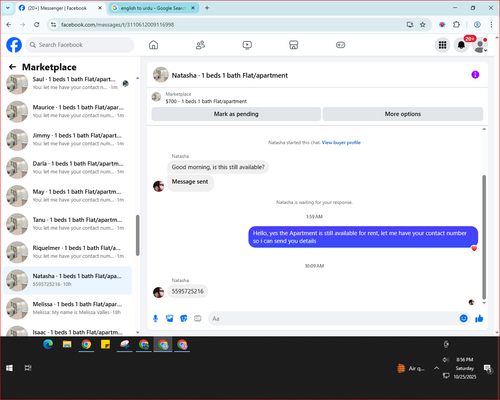Viewport: 500px width, 400px height.
Task: Click Natasha's chat header name
Action: [230, 76]
